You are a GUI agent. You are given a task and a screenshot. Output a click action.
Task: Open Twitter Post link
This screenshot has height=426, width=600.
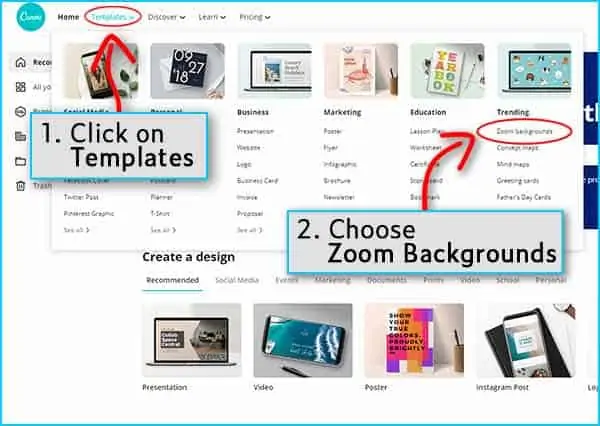pyautogui.click(x=81, y=197)
